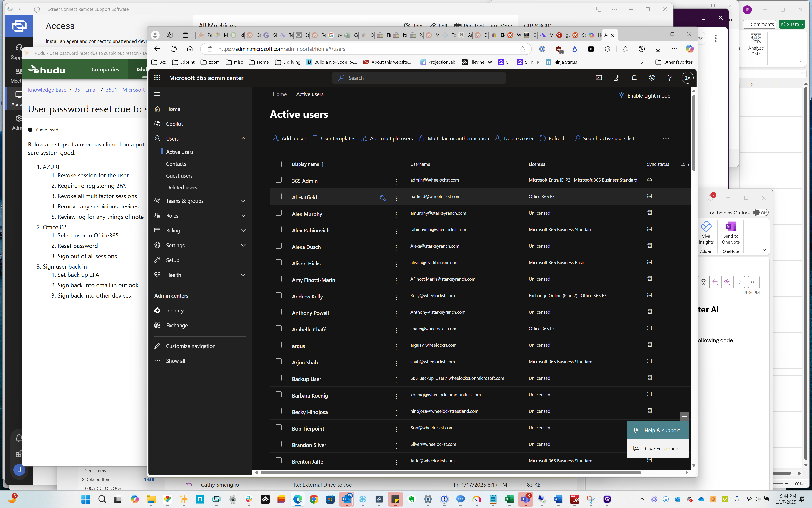Open more actions for 365 Admin row
This screenshot has width=812, height=508.
point(396,181)
